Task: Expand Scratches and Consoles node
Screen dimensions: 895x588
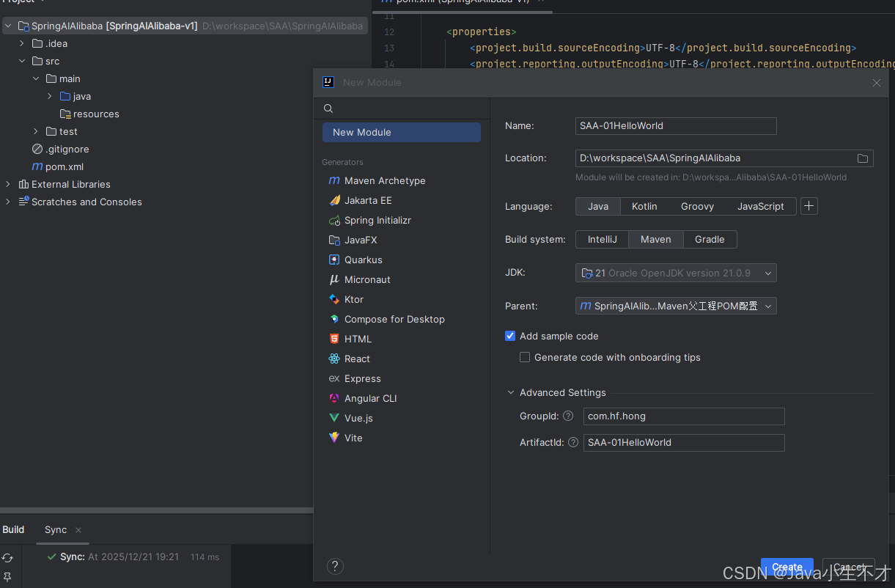Action: coord(8,202)
